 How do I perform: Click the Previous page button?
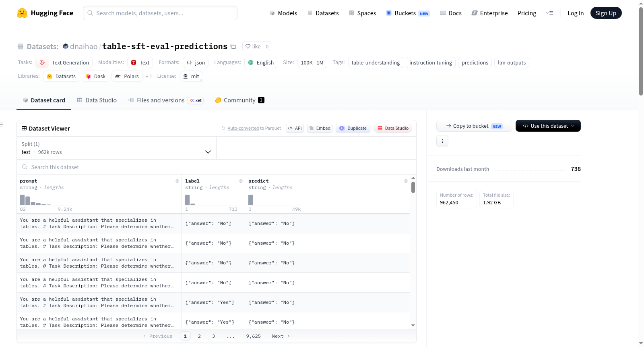[x=158, y=336]
